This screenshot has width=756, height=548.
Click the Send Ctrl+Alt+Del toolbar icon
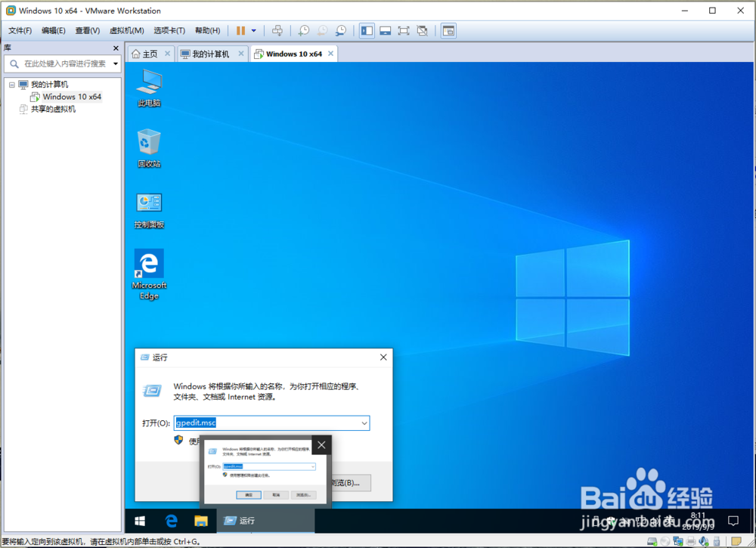click(x=277, y=31)
